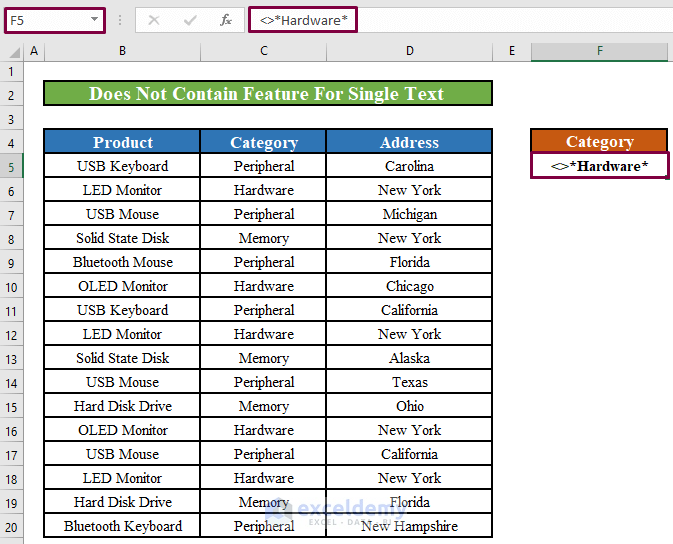Click 'Alaska' address cell
673x544 pixels.
[x=409, y=359]
